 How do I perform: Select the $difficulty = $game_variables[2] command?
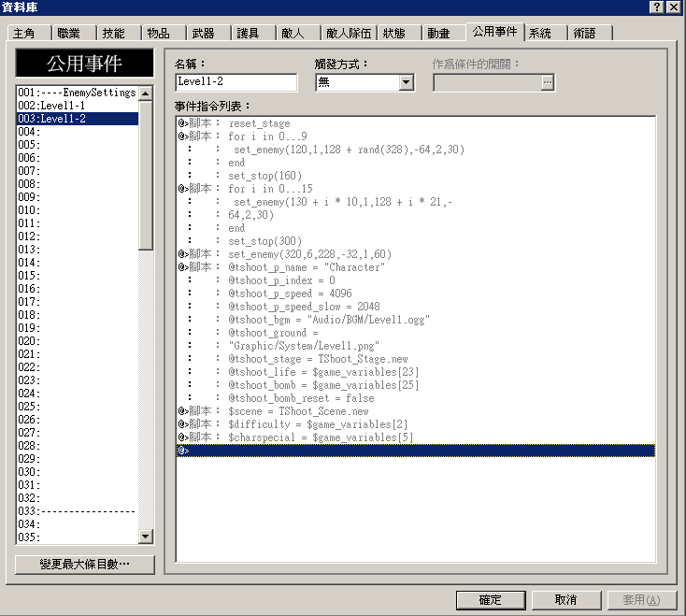(x=416, y=424)
